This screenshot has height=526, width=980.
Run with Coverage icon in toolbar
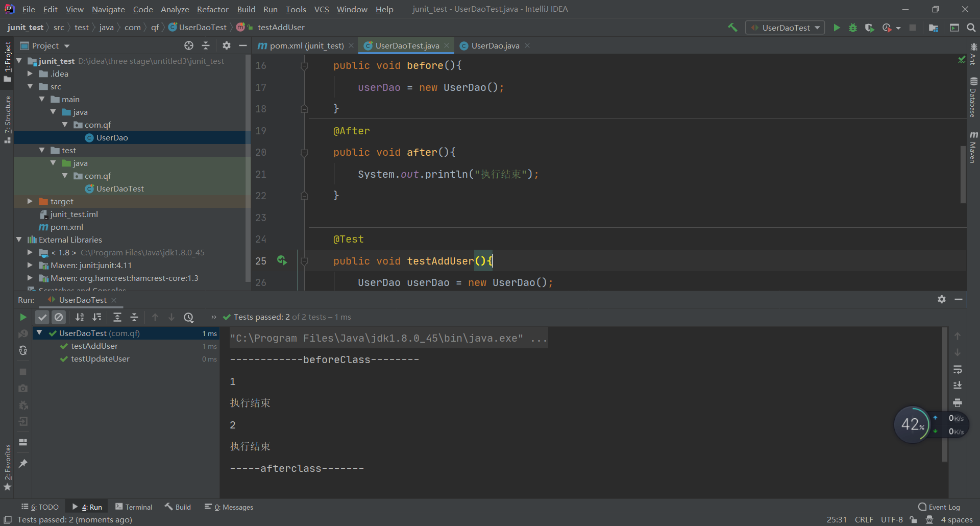pos(869,28)
